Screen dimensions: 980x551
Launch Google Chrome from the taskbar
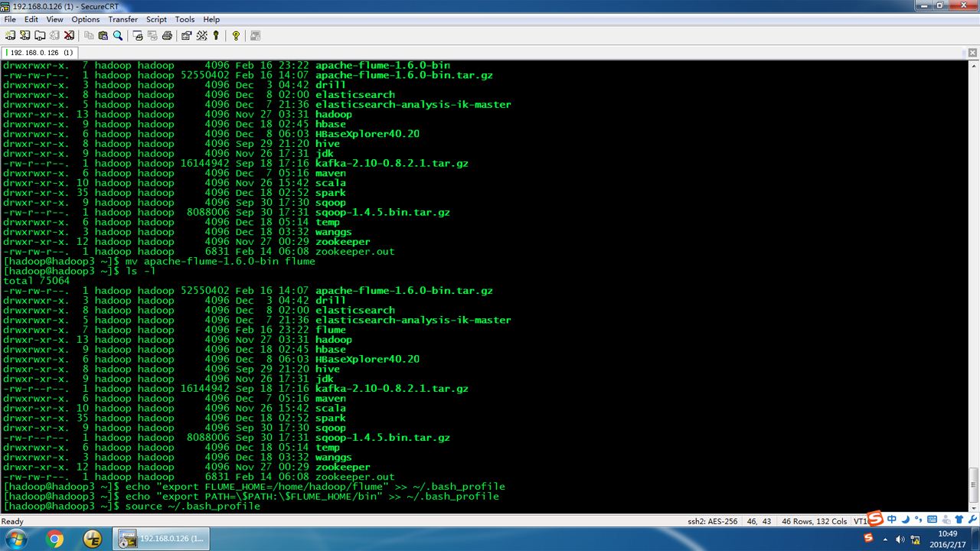click(x=55, y=539)
